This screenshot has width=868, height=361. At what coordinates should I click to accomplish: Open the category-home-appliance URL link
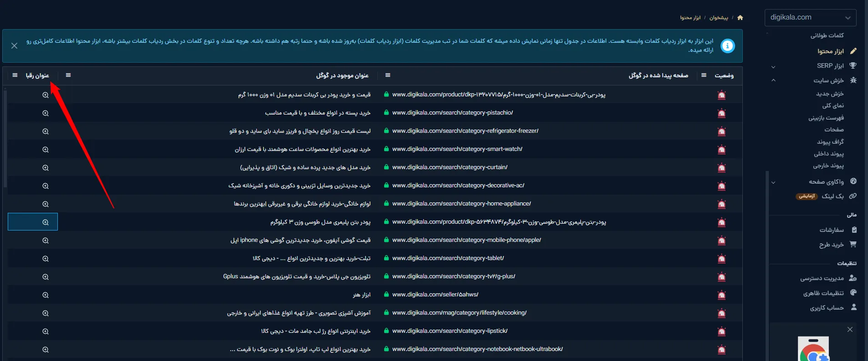462,204
